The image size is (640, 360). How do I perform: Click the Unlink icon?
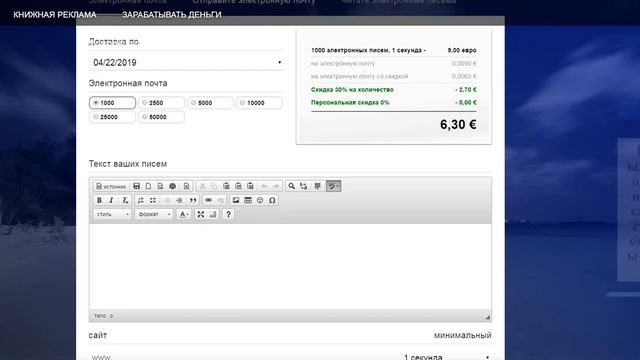pyautogui.click(x=220, y=200)
